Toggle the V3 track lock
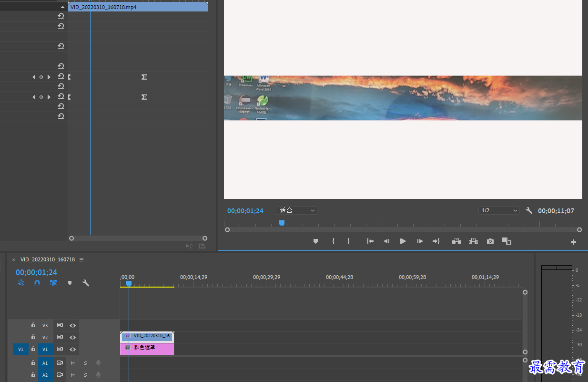588x382 pixels. [33, 325]
